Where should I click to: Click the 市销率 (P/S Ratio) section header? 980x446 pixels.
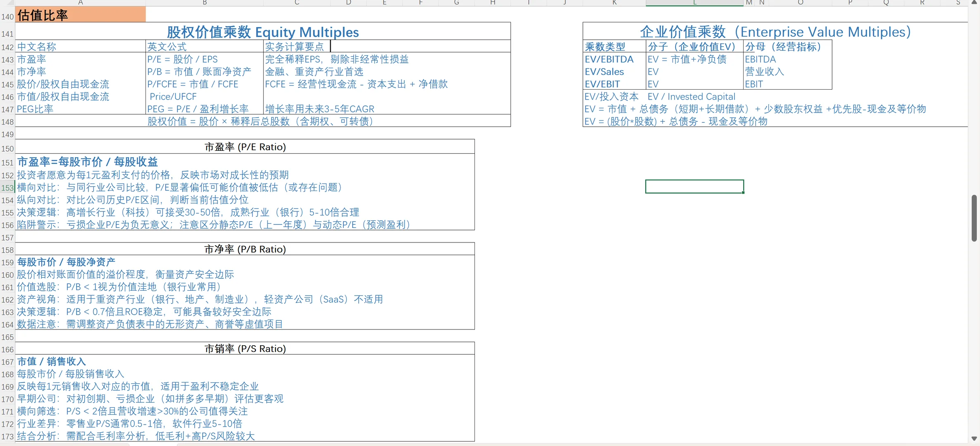coord(245,349)
